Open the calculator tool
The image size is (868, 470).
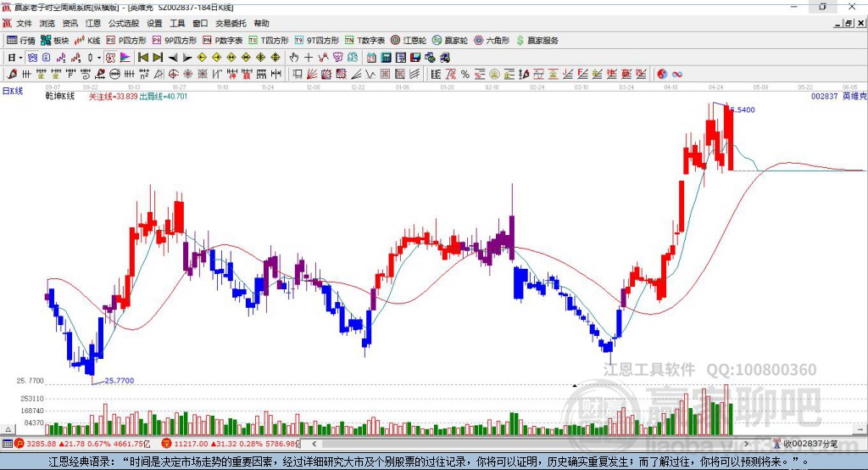386,58
